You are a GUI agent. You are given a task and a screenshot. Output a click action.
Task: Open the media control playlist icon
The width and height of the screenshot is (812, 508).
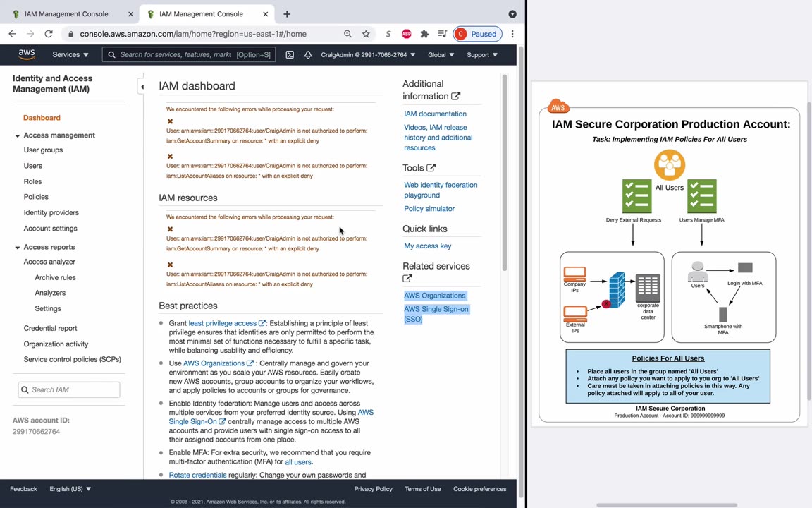coord(442,34)
